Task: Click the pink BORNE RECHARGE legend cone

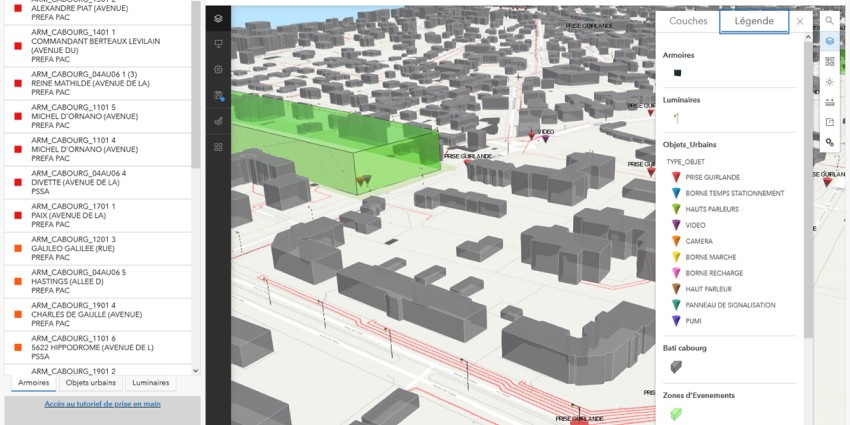Action: point(676,273)
